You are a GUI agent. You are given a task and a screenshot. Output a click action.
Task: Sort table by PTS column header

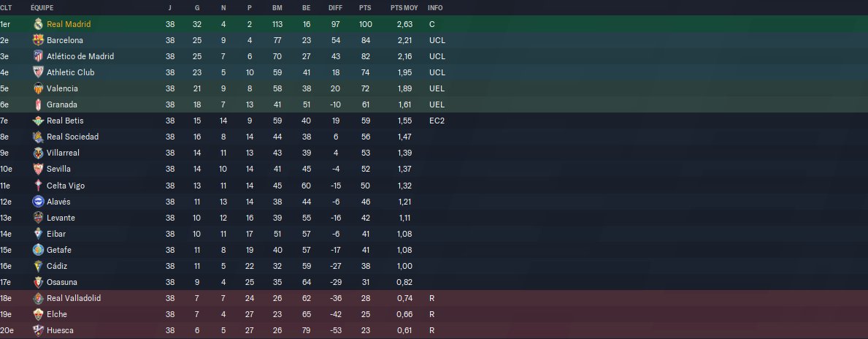coord(365,8)
